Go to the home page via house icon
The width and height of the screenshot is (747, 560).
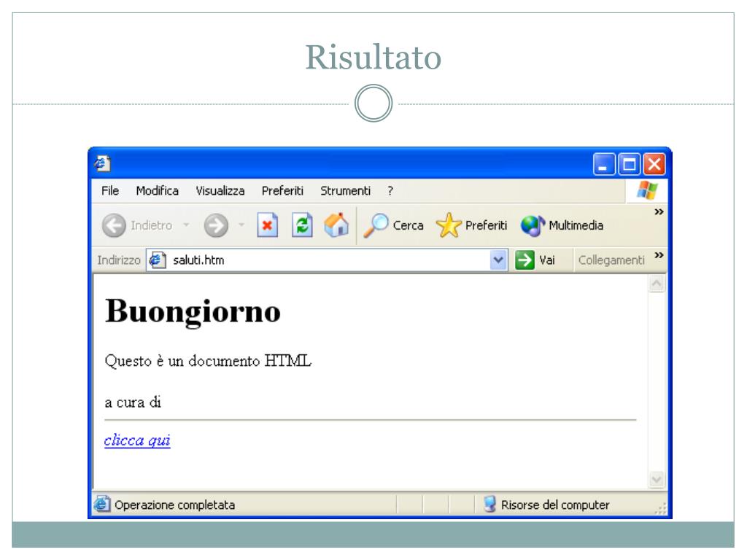pyautogui.click(x=336, y=225)
